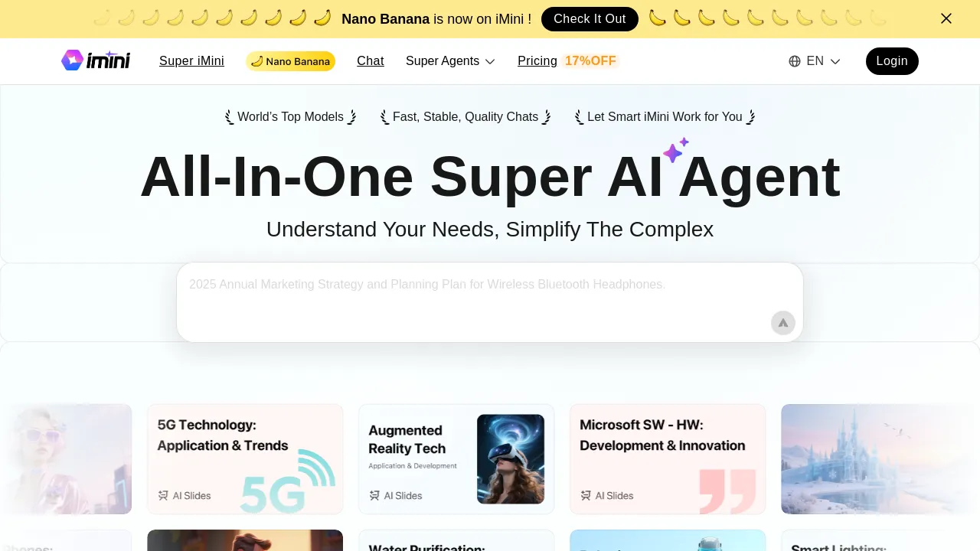The height and width of the screenshot is (551, 980).
Task: Open the Microsoft SW - HW card
Action: pos(668,459)
